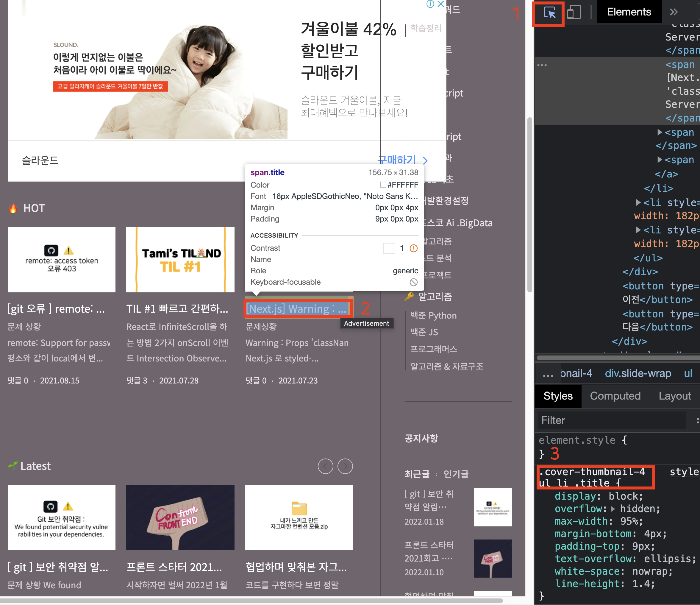The width and height of the screenshot is (700, 605).
Task: Open more DevTools tabs chevron
Action: pos(674,13)
